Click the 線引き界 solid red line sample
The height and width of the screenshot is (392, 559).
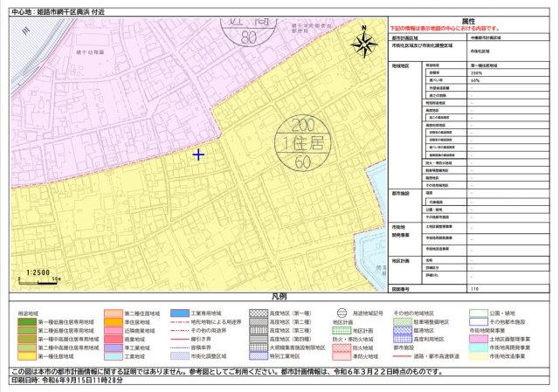tap(180, 339)
